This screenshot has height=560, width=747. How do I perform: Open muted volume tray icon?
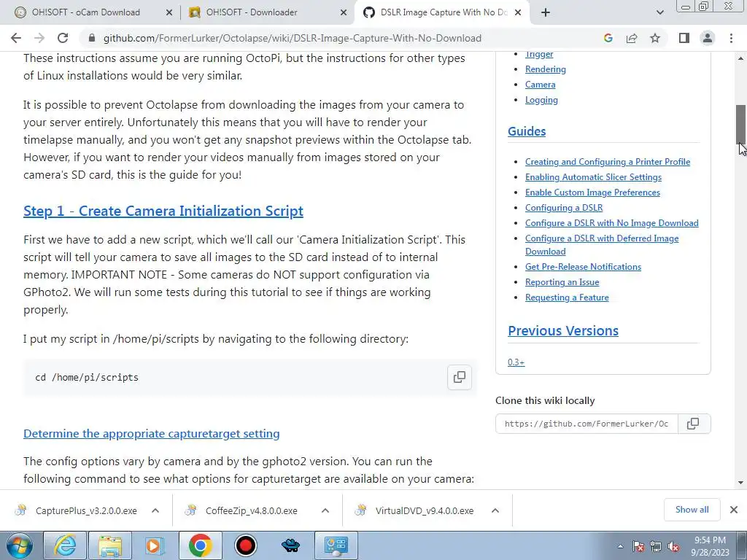click(673, 547)
